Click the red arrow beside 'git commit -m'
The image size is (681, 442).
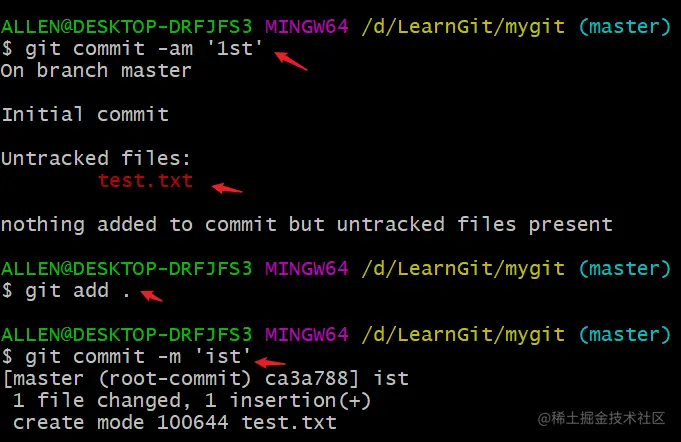270,362
